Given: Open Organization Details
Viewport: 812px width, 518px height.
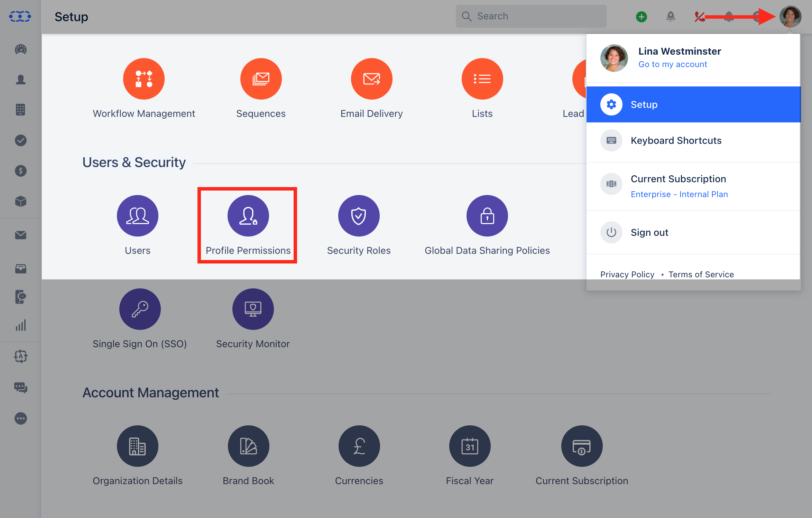Looking at the screenshot, I should (x=138, y=446).
